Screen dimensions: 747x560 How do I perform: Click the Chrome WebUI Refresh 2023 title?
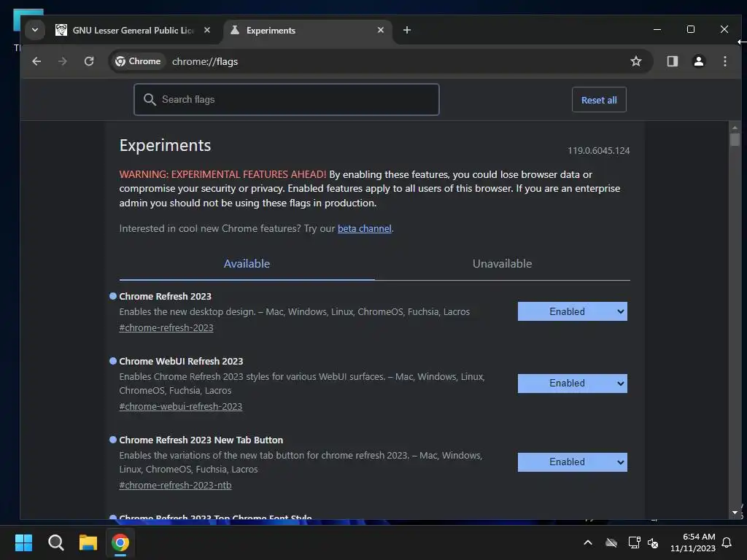181,361
